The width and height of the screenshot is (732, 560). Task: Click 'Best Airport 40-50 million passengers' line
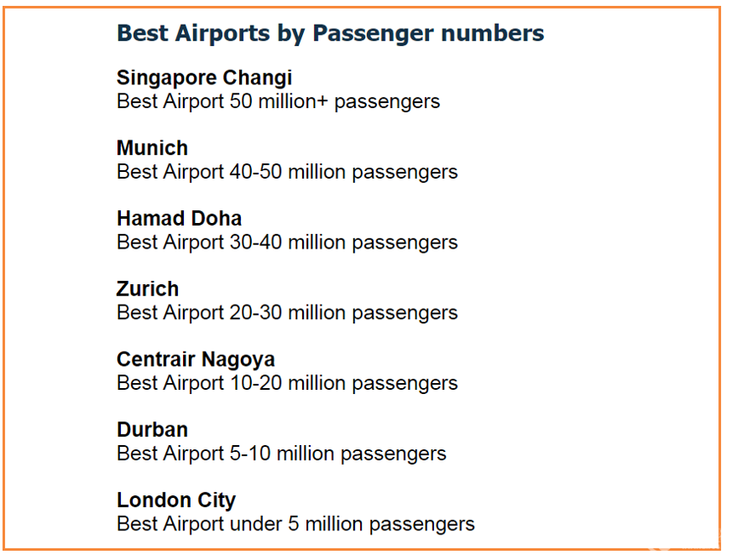click(287, 172)
